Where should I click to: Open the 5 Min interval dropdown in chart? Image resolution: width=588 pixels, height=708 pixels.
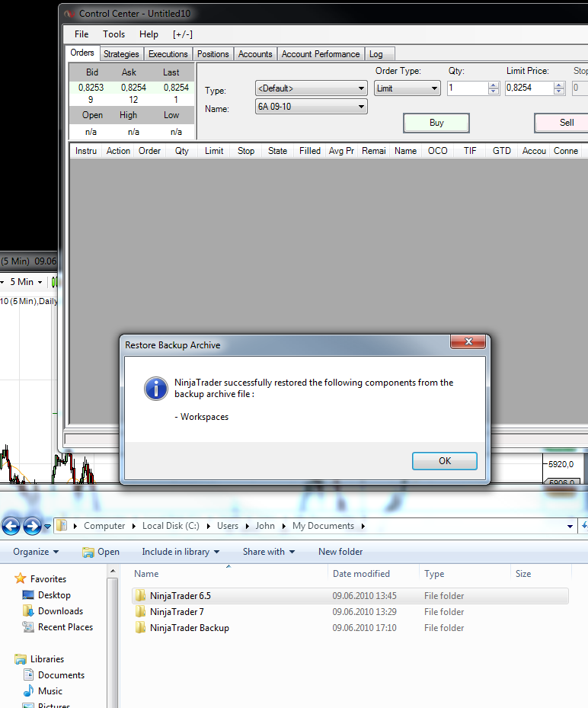click(x=25, y=282)
